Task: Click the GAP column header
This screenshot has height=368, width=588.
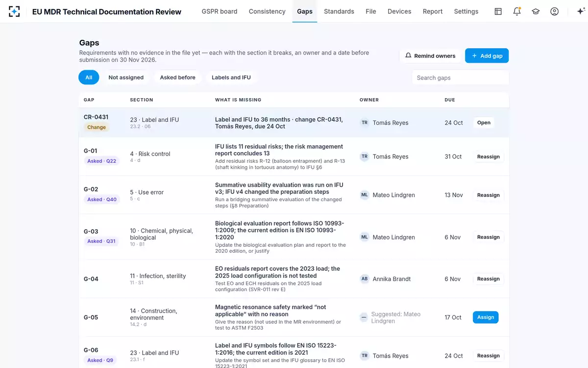Action: [89, 100]
